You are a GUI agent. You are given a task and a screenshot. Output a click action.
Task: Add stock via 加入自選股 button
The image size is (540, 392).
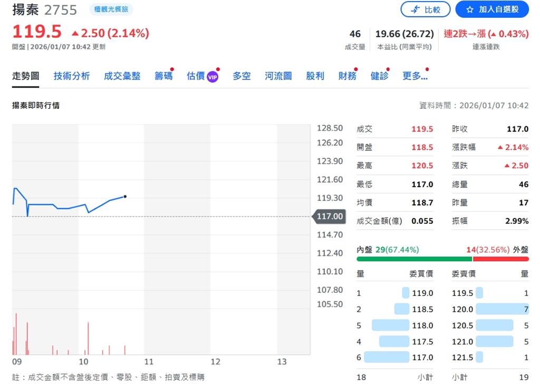pos(492,9)
